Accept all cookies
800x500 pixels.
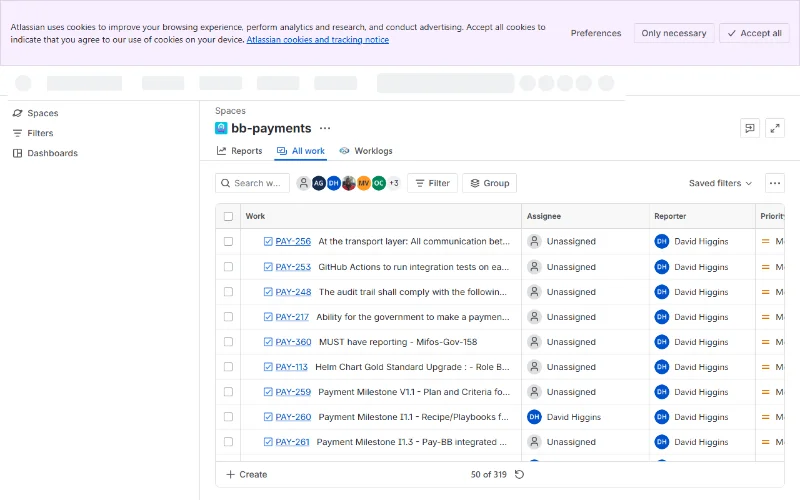(754, 33)
